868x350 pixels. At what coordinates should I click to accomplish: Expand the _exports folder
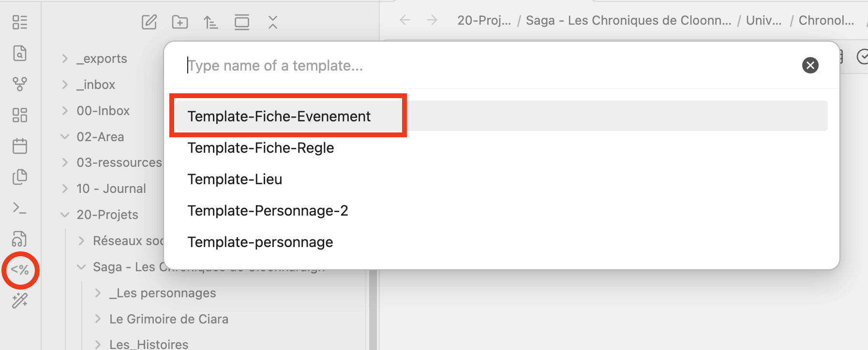(102, 58)
